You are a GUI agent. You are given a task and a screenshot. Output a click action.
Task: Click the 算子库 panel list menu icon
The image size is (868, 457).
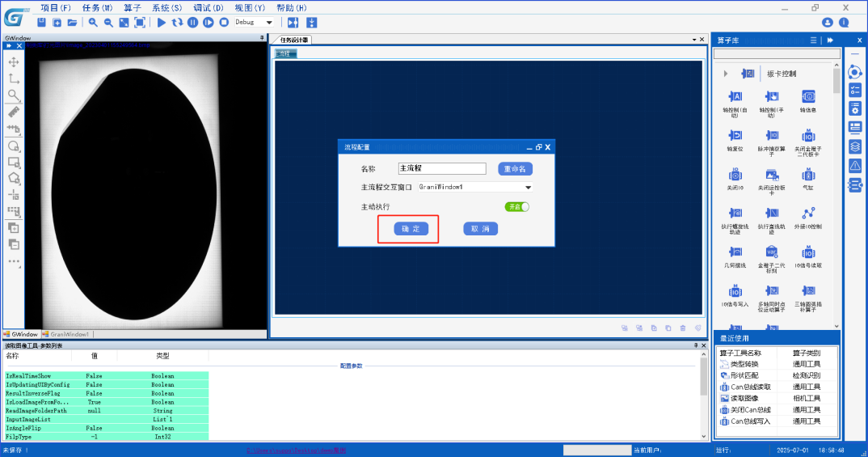point(813,40)
